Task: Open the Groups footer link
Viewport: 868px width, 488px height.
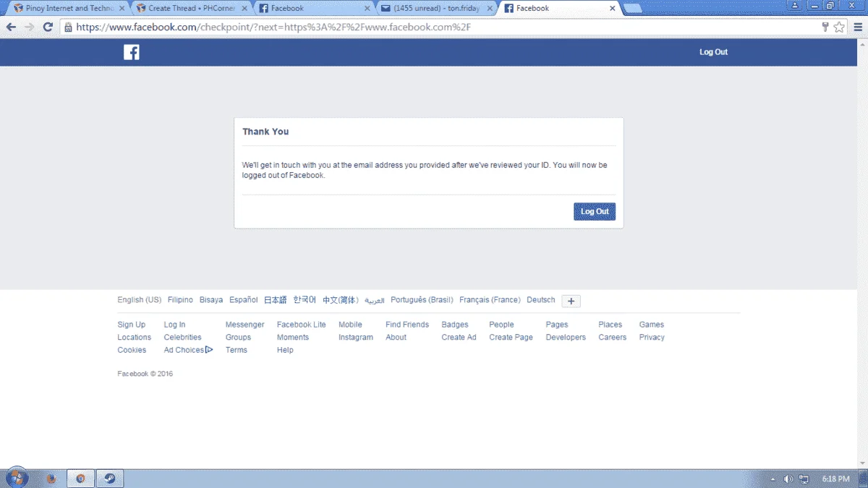Action: (x=238, y=338)
